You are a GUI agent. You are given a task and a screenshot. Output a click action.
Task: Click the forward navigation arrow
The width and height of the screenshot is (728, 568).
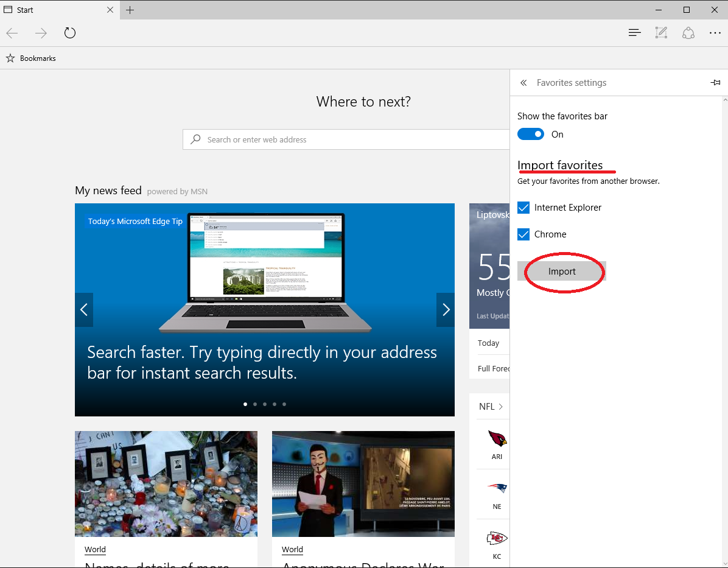(41, 33)
